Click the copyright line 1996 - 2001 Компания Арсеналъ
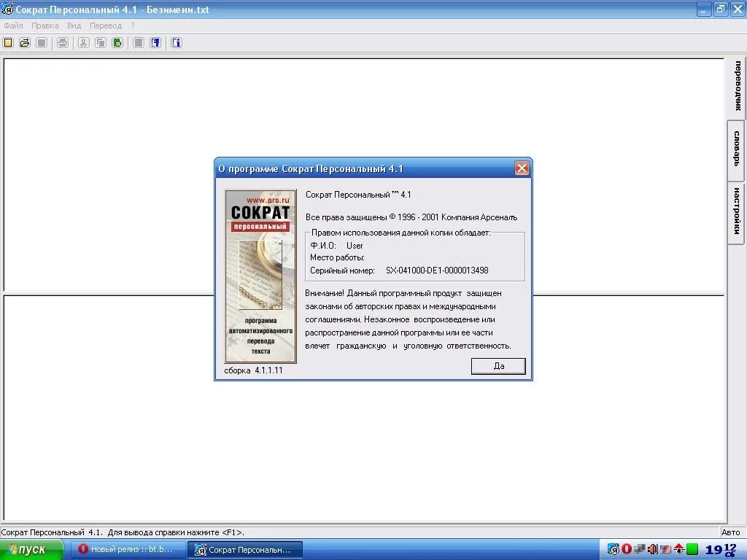Screen dimensions: 747x560 (x=411, y=217)
